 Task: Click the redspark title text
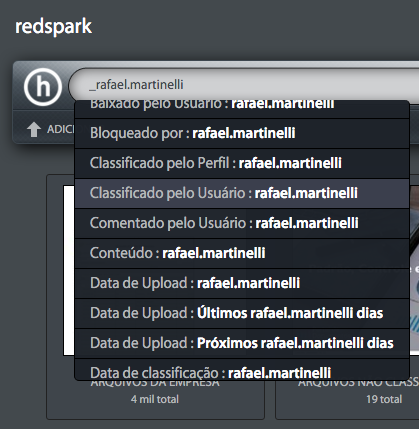tap(53, 27)
